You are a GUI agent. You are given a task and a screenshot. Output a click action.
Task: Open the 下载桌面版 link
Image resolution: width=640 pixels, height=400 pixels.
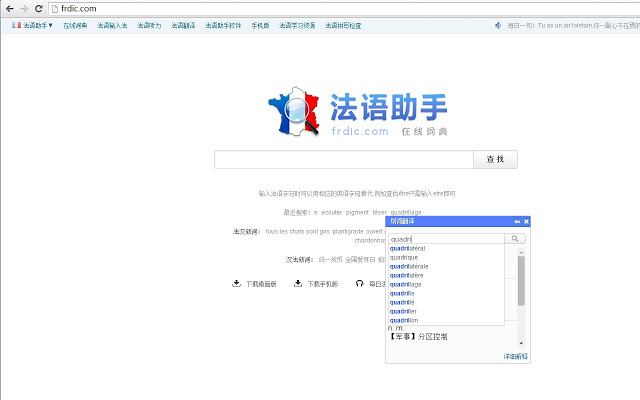[x=261, y=284]
